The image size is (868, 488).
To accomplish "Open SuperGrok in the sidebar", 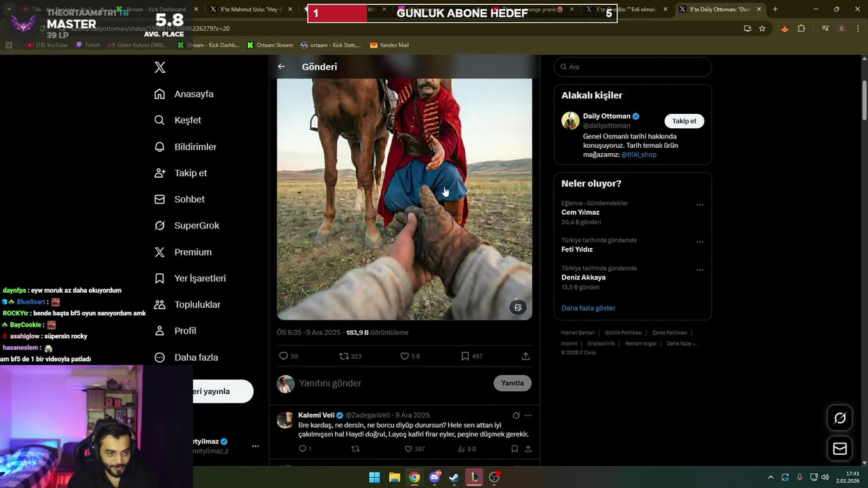I will click(186, 226).
